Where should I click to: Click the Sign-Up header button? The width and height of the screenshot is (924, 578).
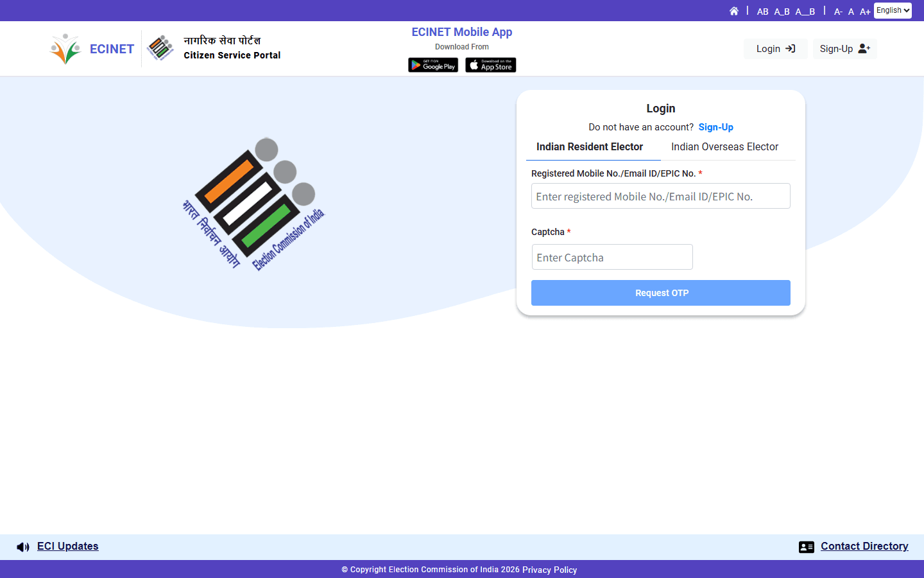tap(844, 49)
